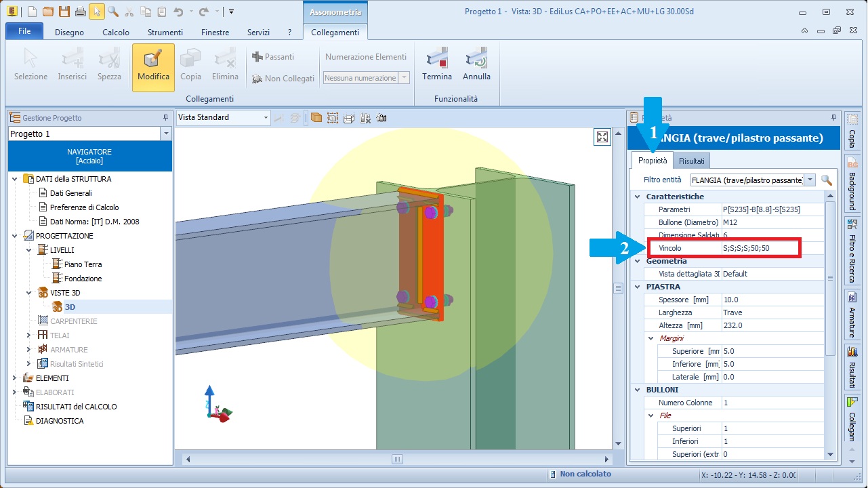Screen dimensions: 868x488
Task: Collapse the LIVELLI tree node
Action: click(x=28, y=250)
